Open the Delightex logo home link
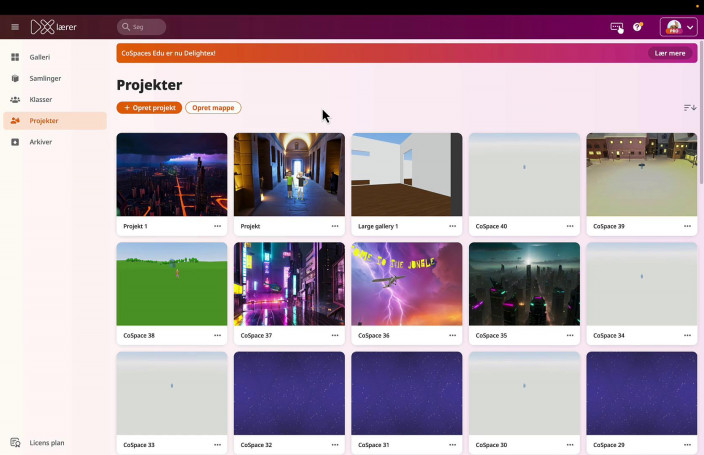Viewport: 704px width, 455px height. [54, 27]
